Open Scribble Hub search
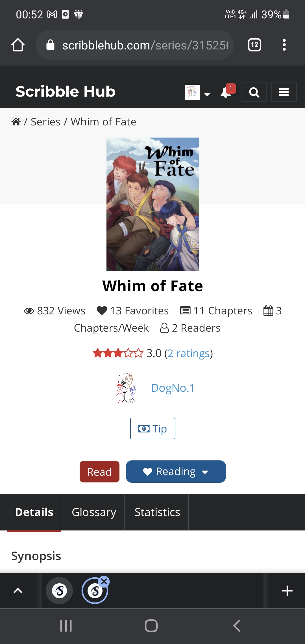305x644 pixels. [254, 92]
